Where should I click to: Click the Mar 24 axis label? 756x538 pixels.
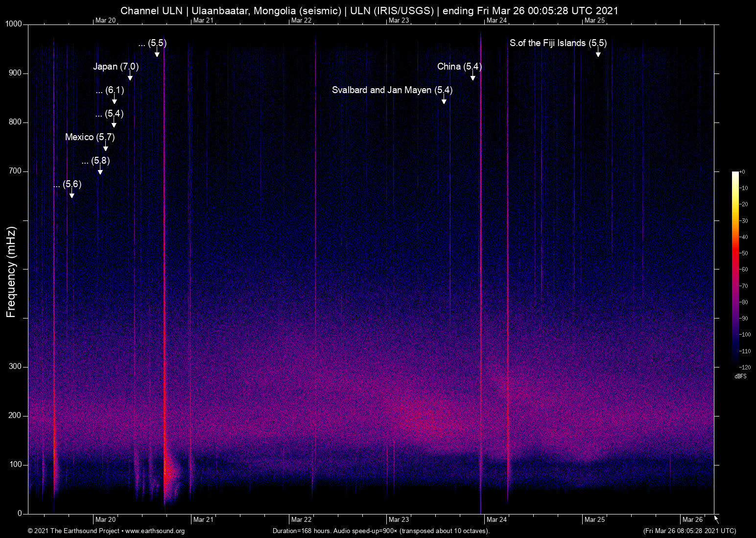point(496,519)
